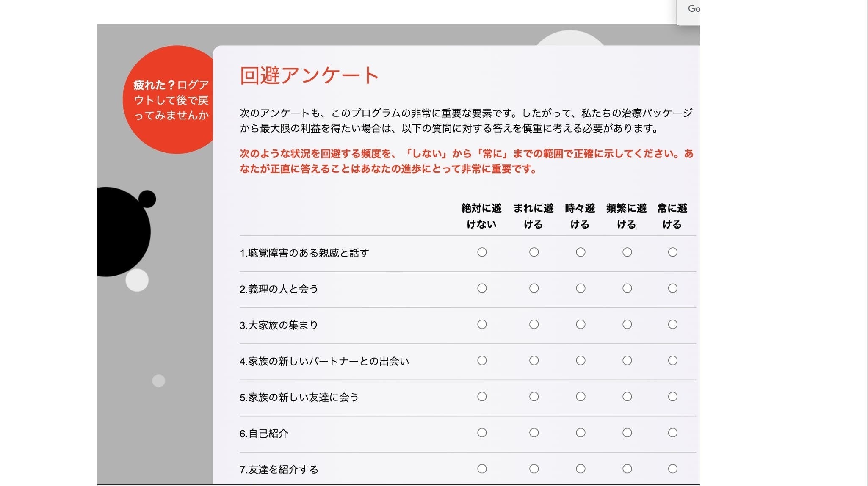Select 常に避ける for 3.大家族の集まり
868x486 pixels.
click(673, 324)
